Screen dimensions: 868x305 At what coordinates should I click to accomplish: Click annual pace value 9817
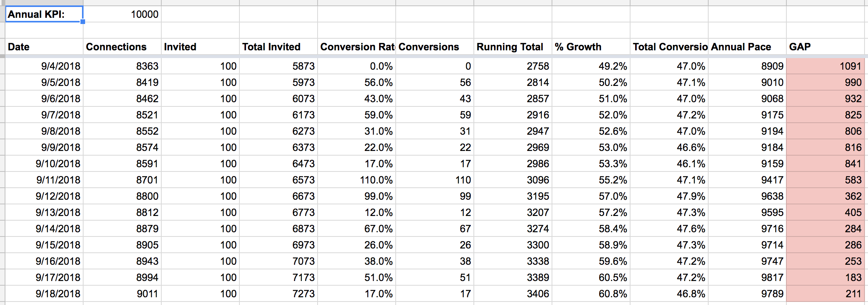click(747, 278)
